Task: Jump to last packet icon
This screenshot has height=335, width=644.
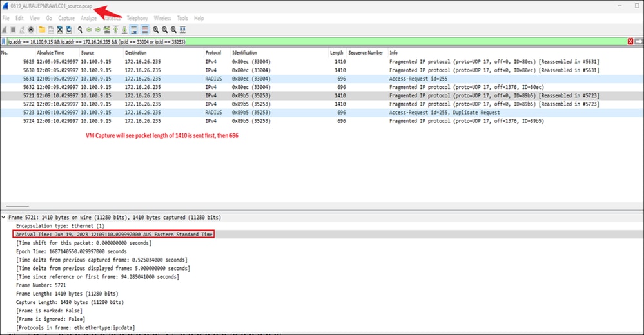Action: pyautogui.click(x=124, y=30)
